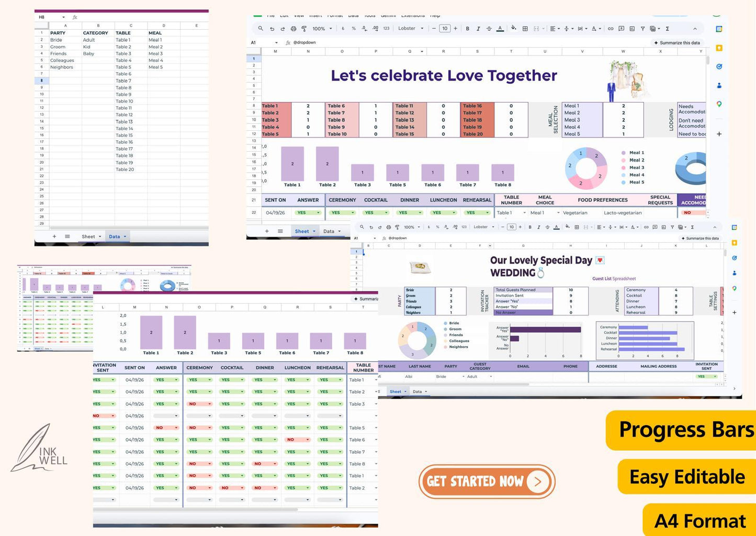Screen dimensions: 756x536
Task: Open functions sigma in Love Together window
Action: [x=668, y=29]
